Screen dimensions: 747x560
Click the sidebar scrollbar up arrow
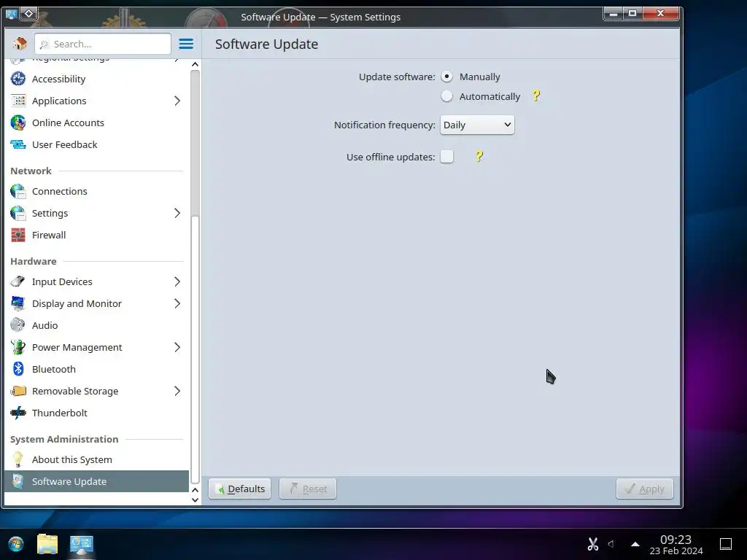click(x=195, y=64)
